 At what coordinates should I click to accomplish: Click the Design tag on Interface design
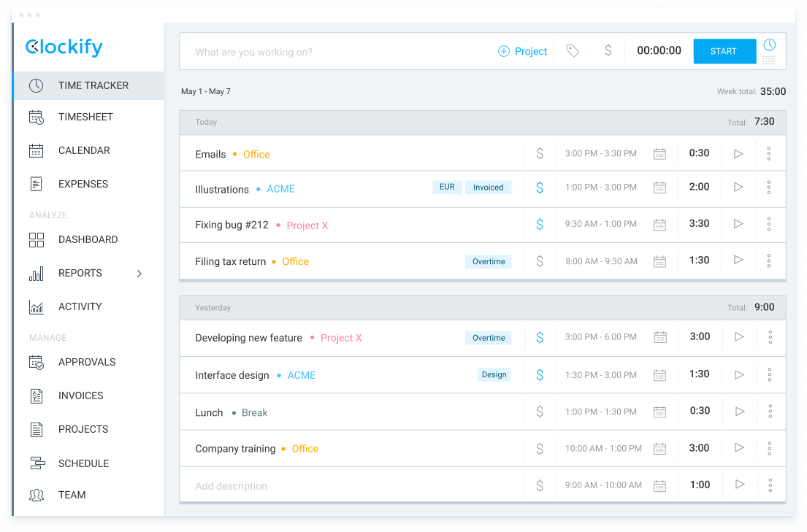pyautogui.click(x=494, y=374)
